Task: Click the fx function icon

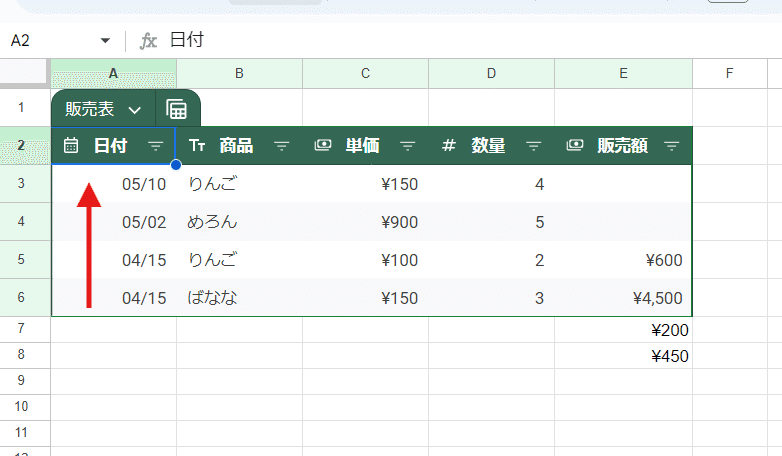Action: point(148,41)
